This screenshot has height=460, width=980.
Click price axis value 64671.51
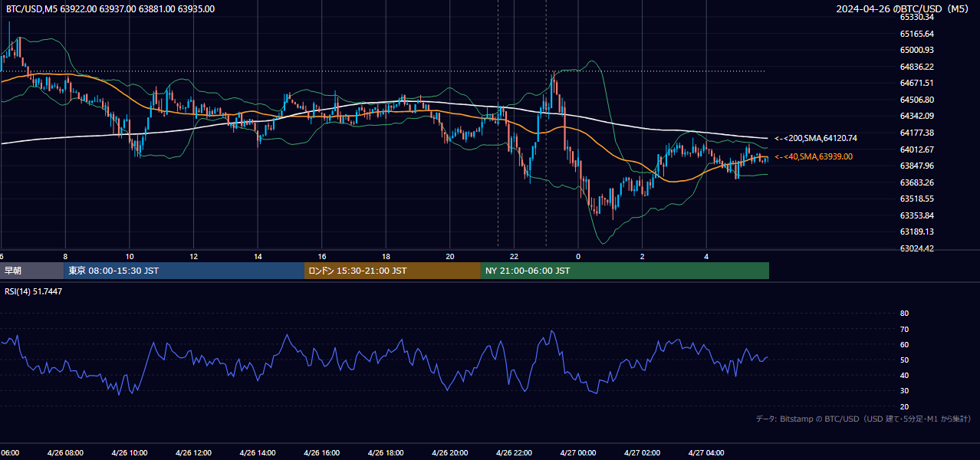(x=916, y=83)
